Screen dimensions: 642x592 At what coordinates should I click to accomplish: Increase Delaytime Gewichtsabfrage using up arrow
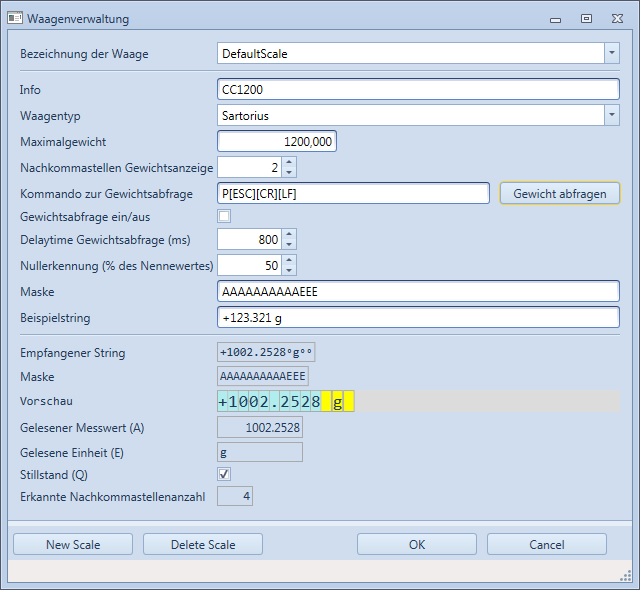click(x=289, y=235)
